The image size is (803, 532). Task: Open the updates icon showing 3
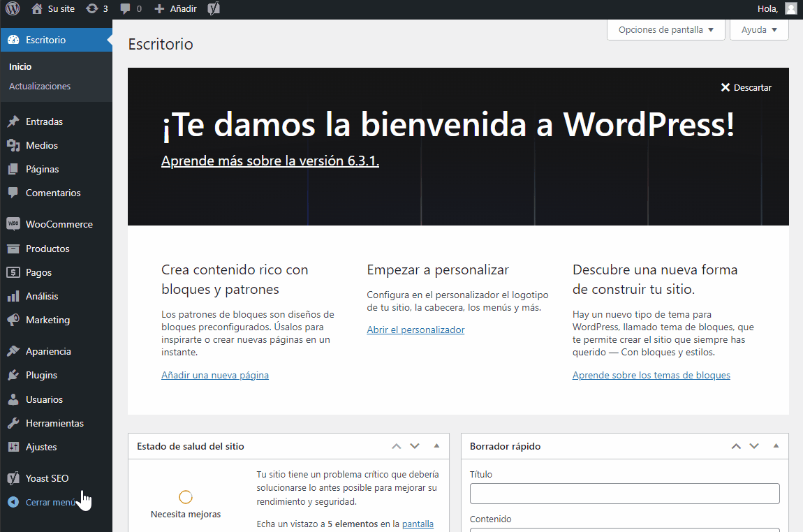click(x=91, y=8)
